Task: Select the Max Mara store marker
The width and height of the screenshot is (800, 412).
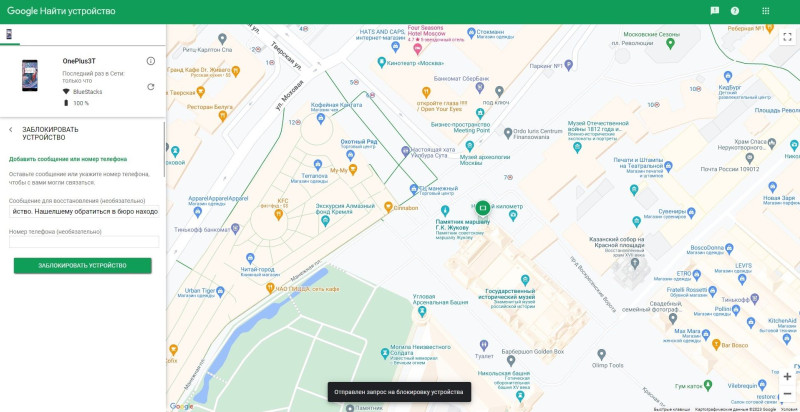Action: point(705,334)
